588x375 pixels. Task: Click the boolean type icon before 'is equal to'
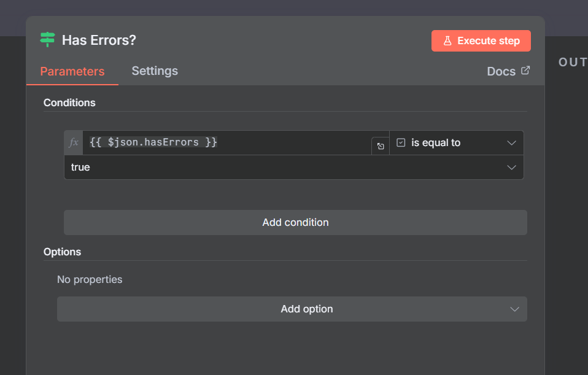401,142
